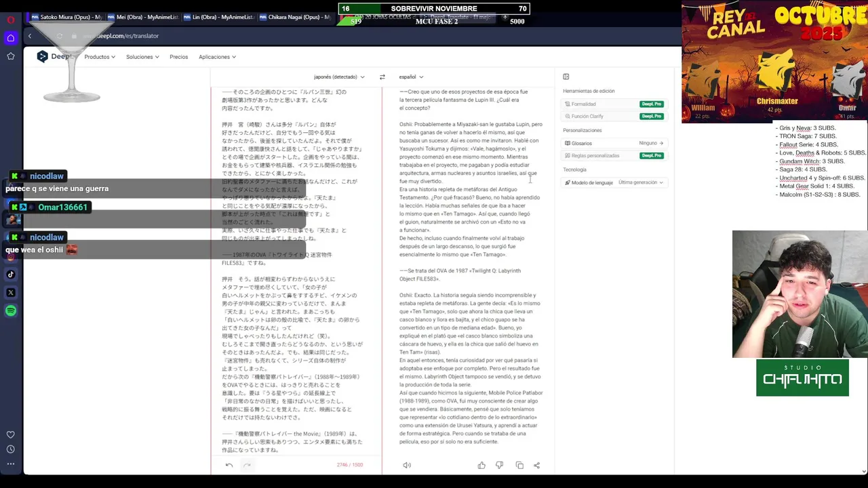This screenshot has height=488, width=868.
Task: Open browsing history clock icon in sidebar
Action: click(x=10, y=449)
